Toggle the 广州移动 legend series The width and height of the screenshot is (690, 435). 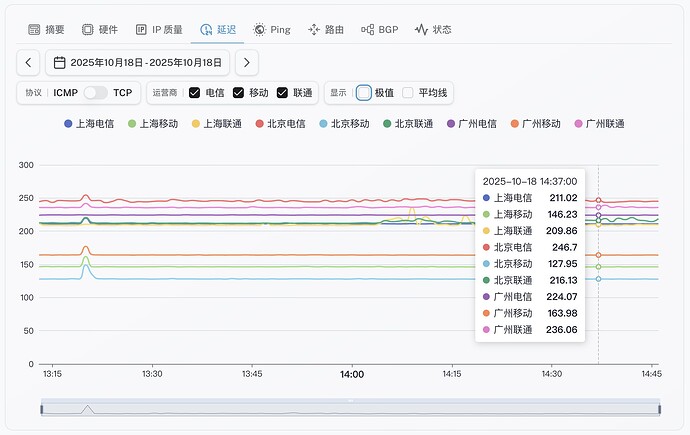536,124
